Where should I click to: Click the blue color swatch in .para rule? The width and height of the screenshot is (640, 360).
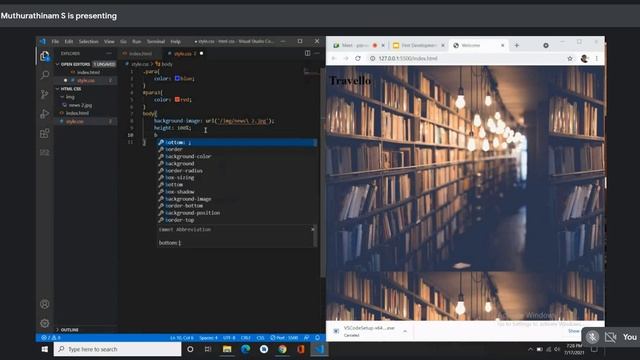(x=177, y=78)
